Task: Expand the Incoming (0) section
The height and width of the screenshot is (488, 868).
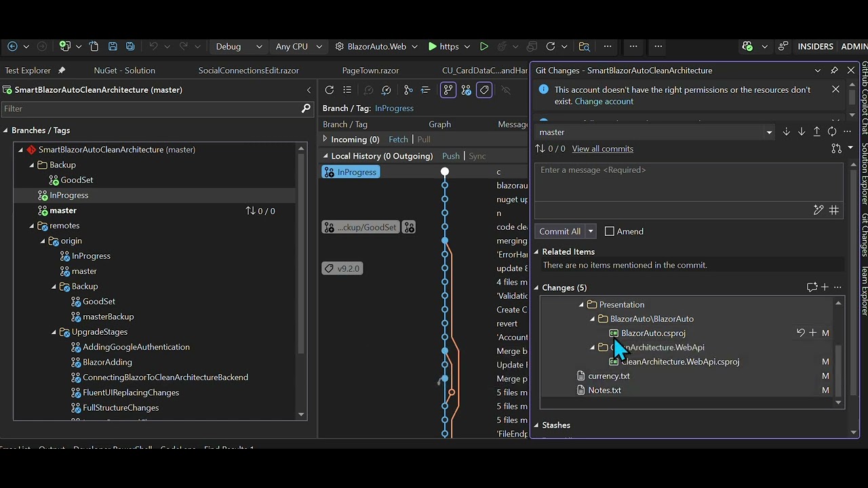Action: tap(325, 139)
